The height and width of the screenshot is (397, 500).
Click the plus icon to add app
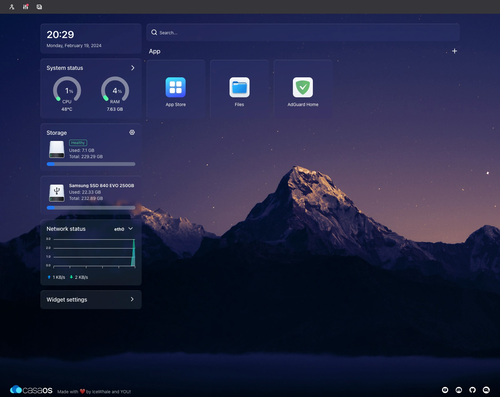click(x=454, y=51)
